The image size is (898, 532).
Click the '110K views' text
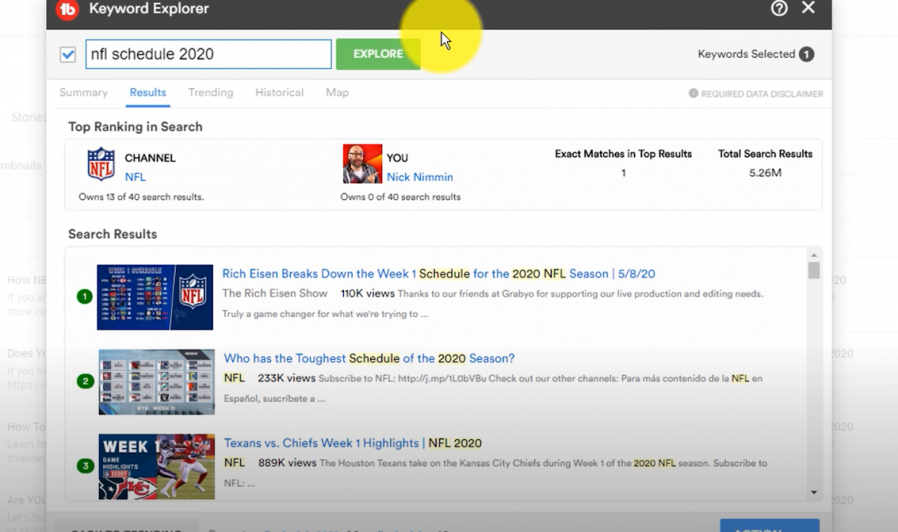click(368, 293)
